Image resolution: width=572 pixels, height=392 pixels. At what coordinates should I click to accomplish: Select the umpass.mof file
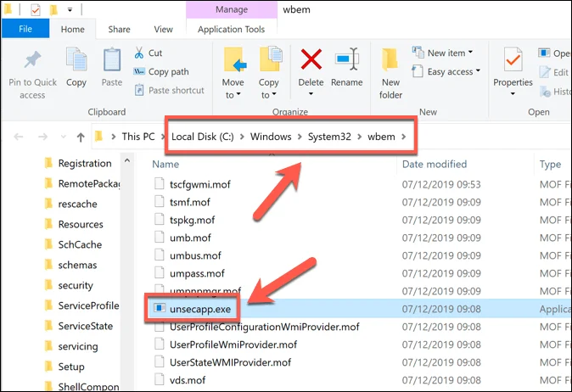[189, 273]
